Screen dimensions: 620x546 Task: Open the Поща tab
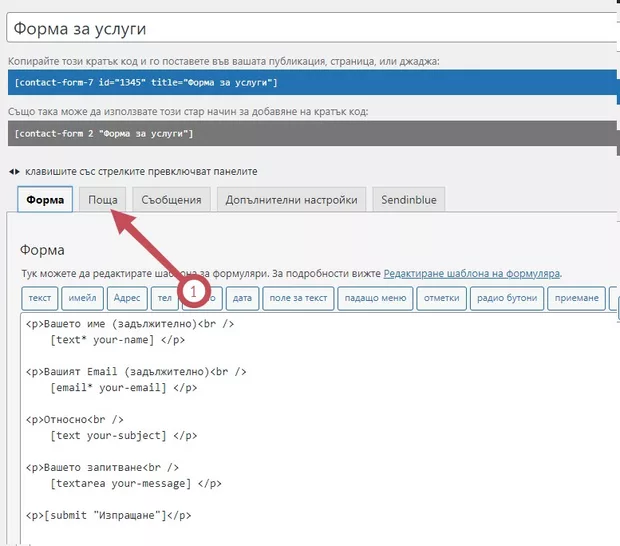coord(103,199)
